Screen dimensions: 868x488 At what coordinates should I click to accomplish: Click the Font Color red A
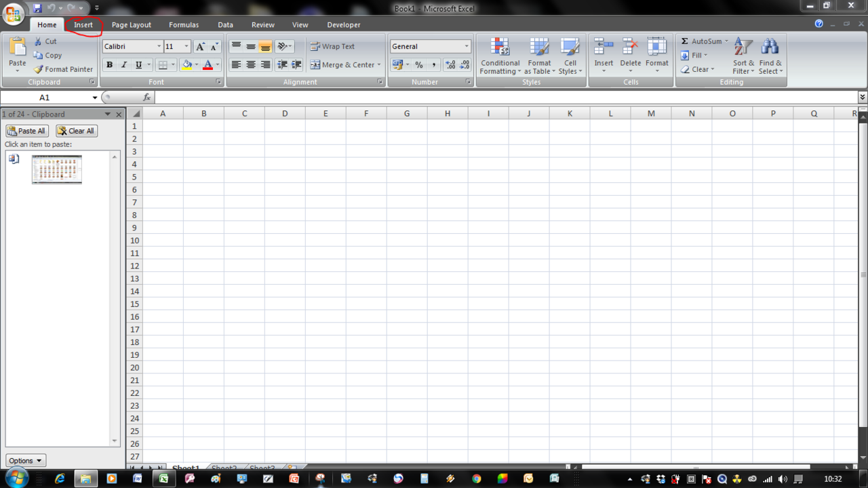(208, 65)
